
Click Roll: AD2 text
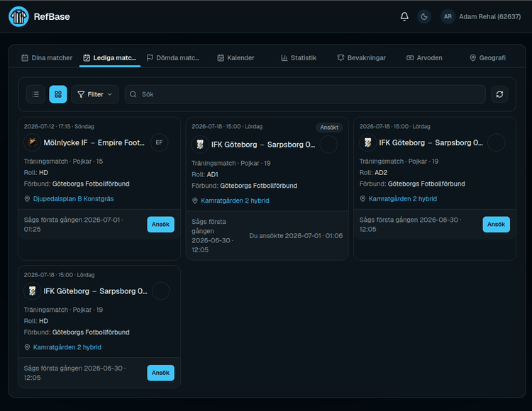click(373, 172)
